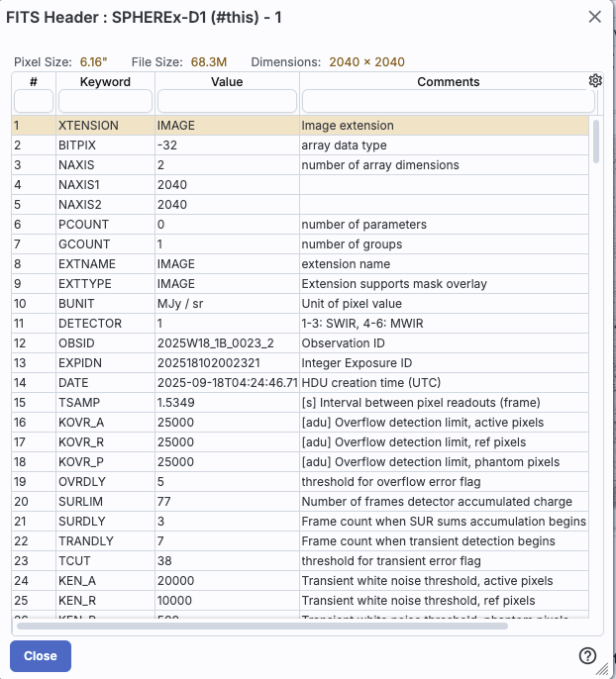Select the NAXIS1 keyword cell

105,185
